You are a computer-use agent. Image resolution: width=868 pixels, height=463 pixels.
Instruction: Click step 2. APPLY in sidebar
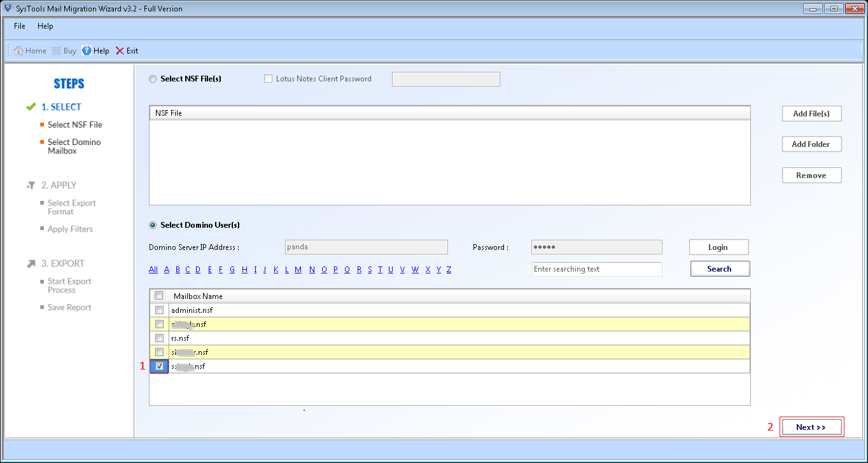coord(59,185)
